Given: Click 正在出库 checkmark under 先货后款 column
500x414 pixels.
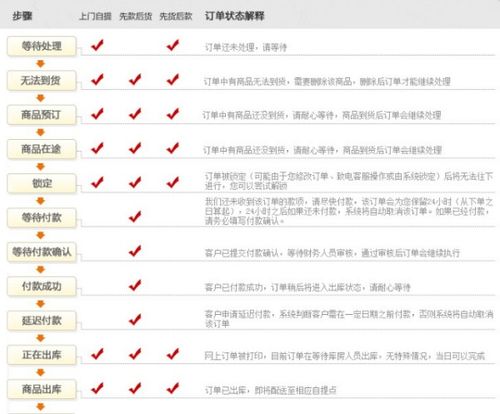Looking at the screenshot, I should pyautogui.click(x=173, y=354).
